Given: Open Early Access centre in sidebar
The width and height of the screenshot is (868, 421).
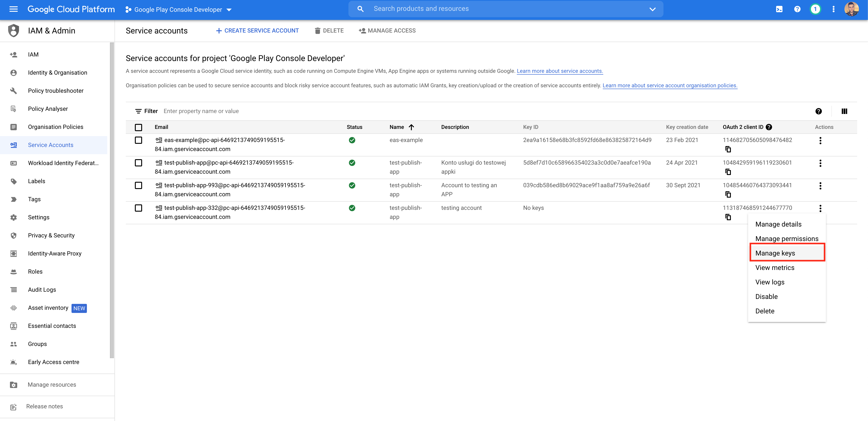Looking at the screenshot, I should click(54, 362).
